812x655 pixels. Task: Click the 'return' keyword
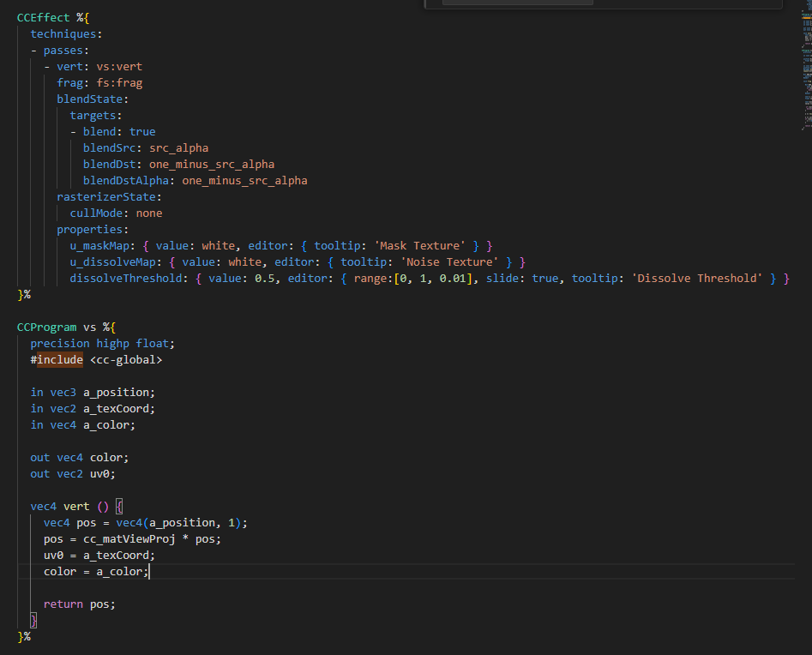63,604
